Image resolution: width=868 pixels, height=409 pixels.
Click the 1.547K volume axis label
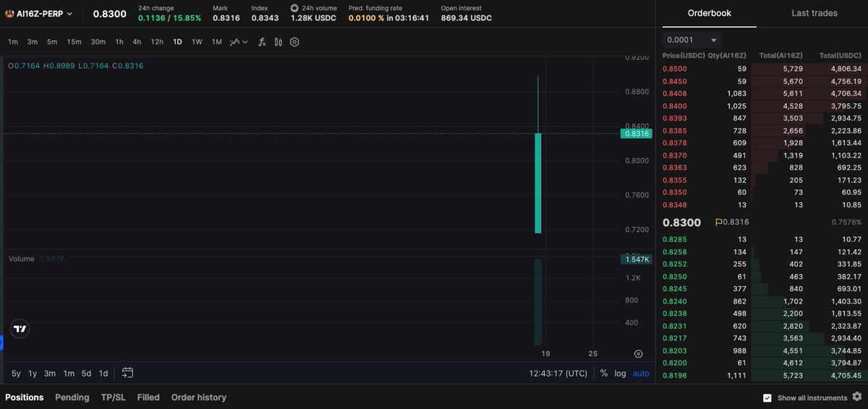637,259
